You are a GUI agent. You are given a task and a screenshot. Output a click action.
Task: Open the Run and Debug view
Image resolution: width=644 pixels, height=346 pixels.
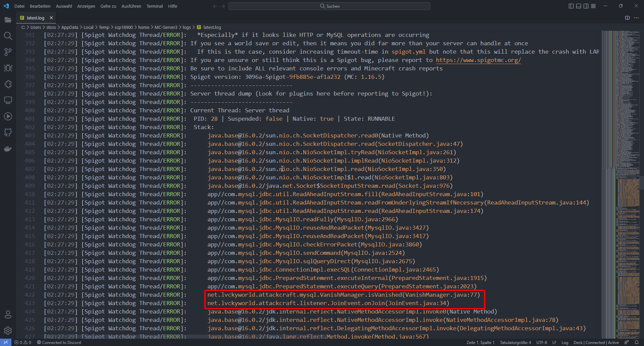[8, 68]
